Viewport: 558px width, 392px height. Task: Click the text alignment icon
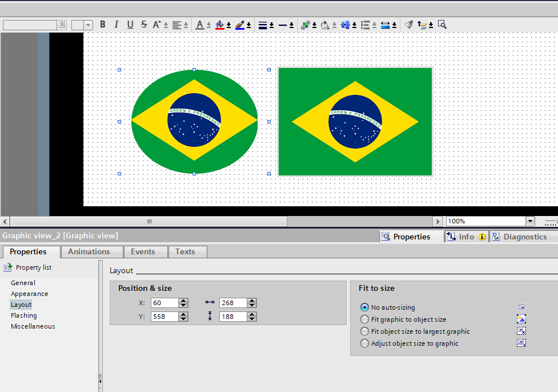point(177,25)
